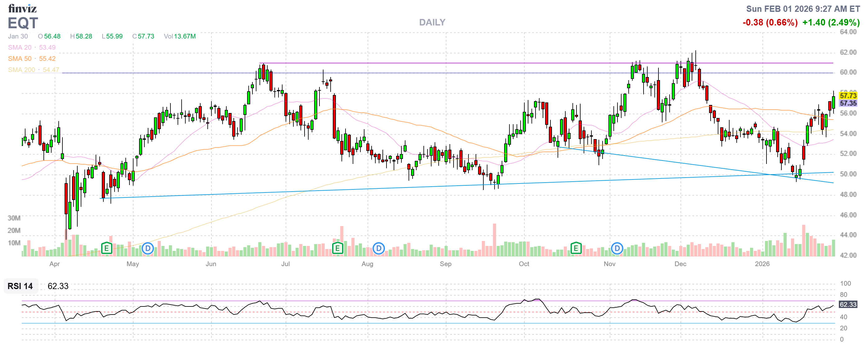Click the 62.33 RSI value tag on the axis
The image size is (868, 349).
coord(848,305)
